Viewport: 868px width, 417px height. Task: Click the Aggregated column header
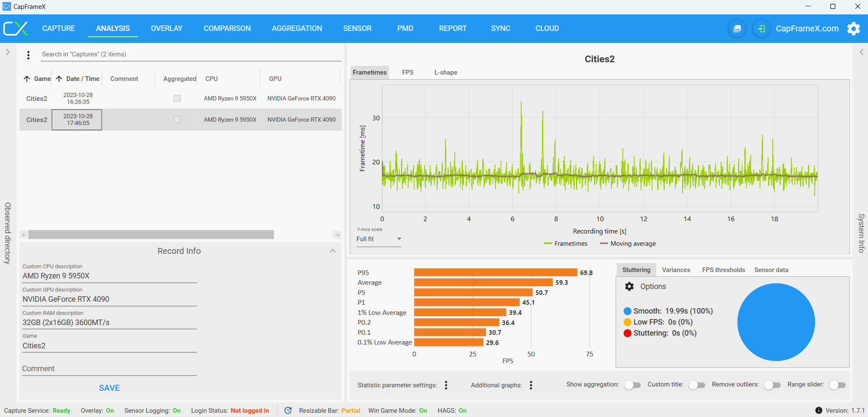[180, 79]
